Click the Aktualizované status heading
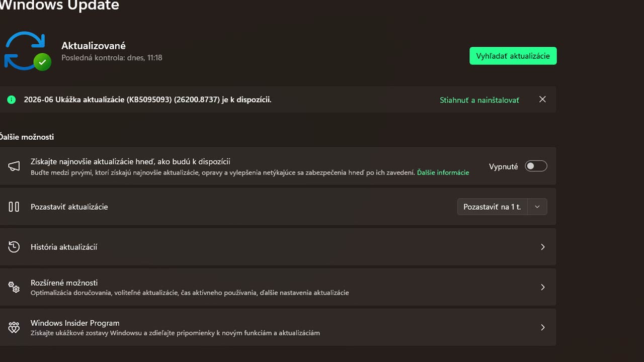The width and height of the screenshot is (644, 362). tap(94, 46)
